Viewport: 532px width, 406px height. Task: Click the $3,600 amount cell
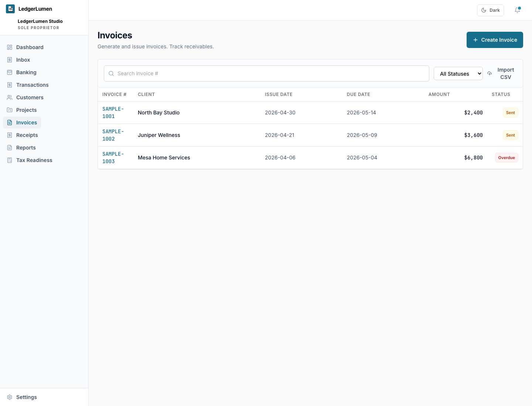pyautogui.click(x=473, y=135)
